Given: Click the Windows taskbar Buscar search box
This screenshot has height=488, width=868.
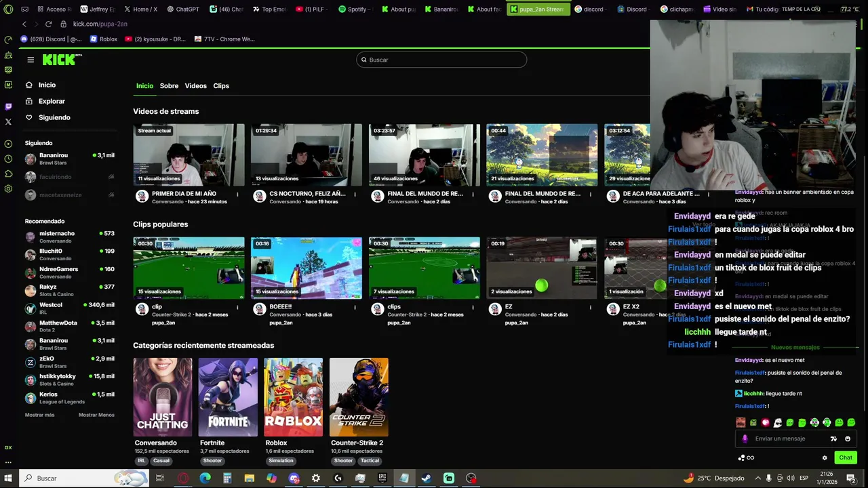Looking at the screenshot, I should tap(85, 478).
